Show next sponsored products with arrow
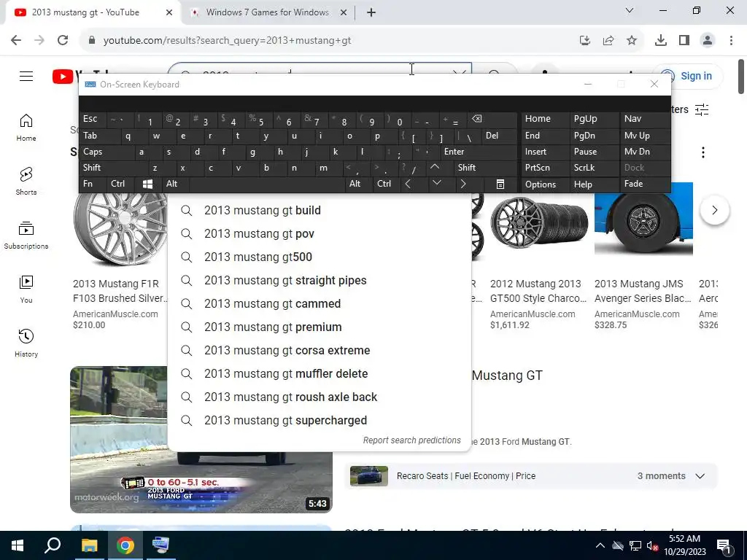Image resolution: width=747 pixels, height=560 pixels. click(715, 210)
